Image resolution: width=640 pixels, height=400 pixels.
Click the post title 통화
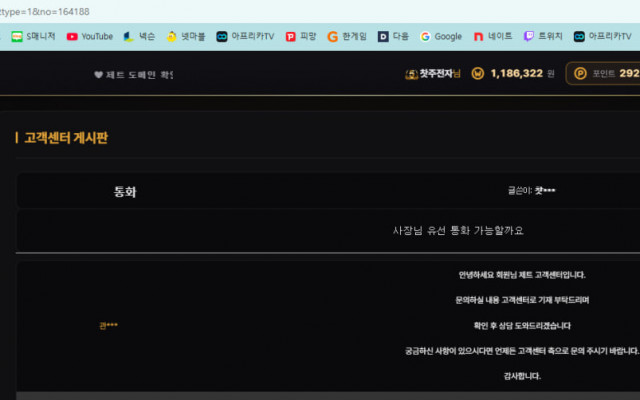pyautogui.click(x=125, y=192)
